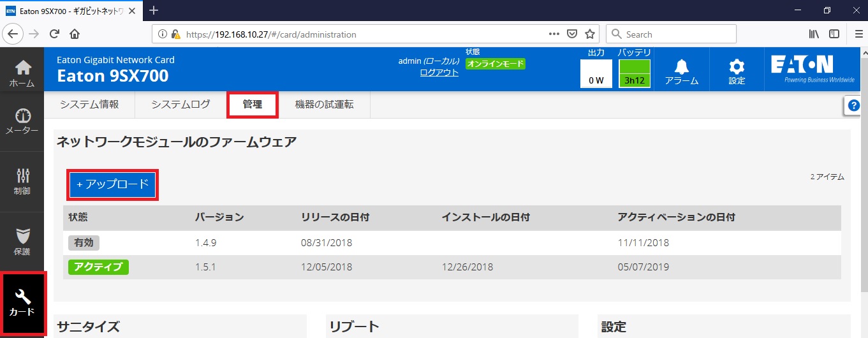Click the 2 アイテム item count text

827,177
